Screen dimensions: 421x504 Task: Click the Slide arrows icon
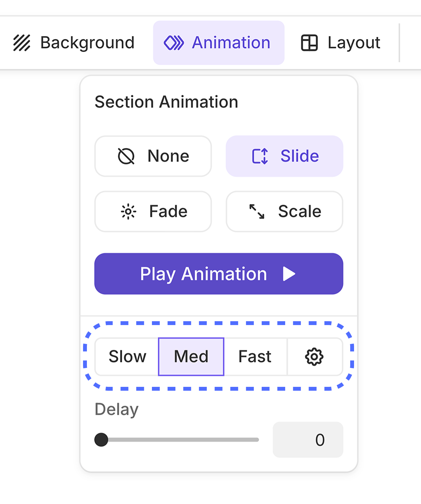click(260, 156)
